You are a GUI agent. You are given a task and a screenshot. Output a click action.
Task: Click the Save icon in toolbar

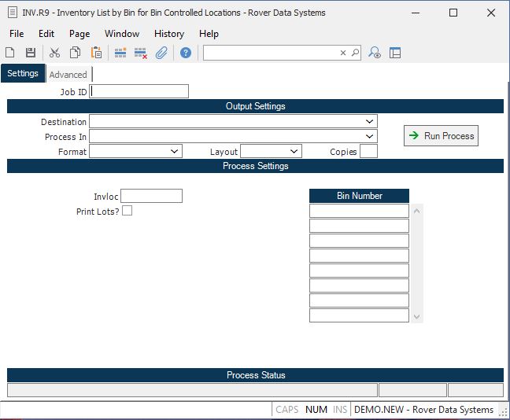(x=30, y=53)
